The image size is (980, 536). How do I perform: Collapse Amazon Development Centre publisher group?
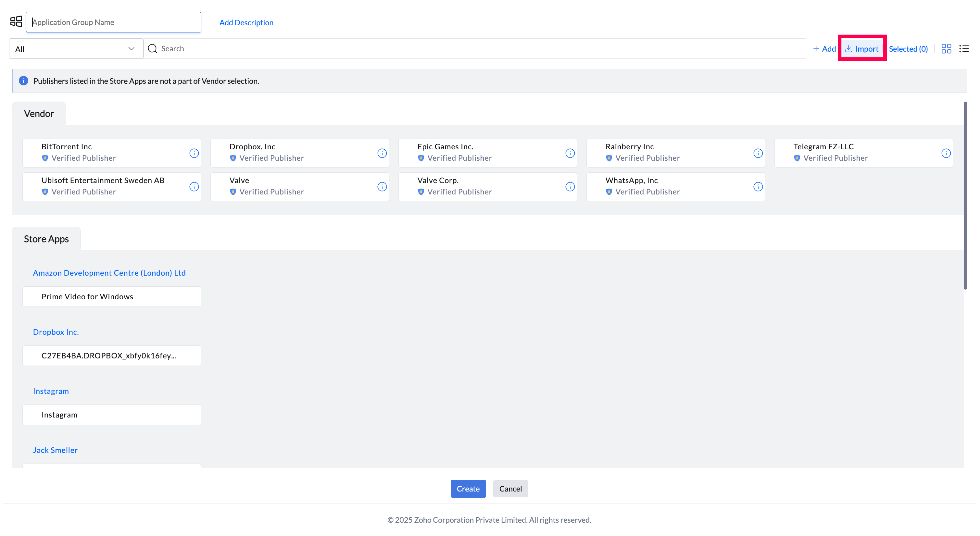tap(109, 273)
